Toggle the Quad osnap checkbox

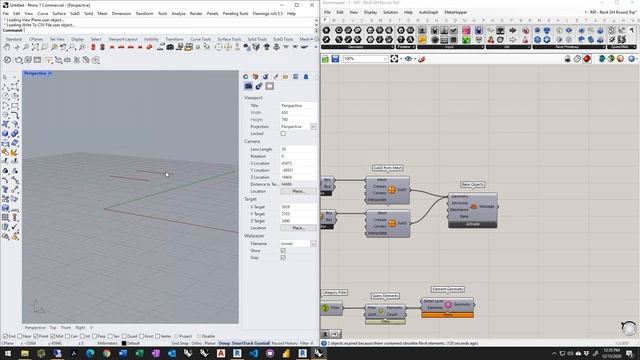pos(124,336)
